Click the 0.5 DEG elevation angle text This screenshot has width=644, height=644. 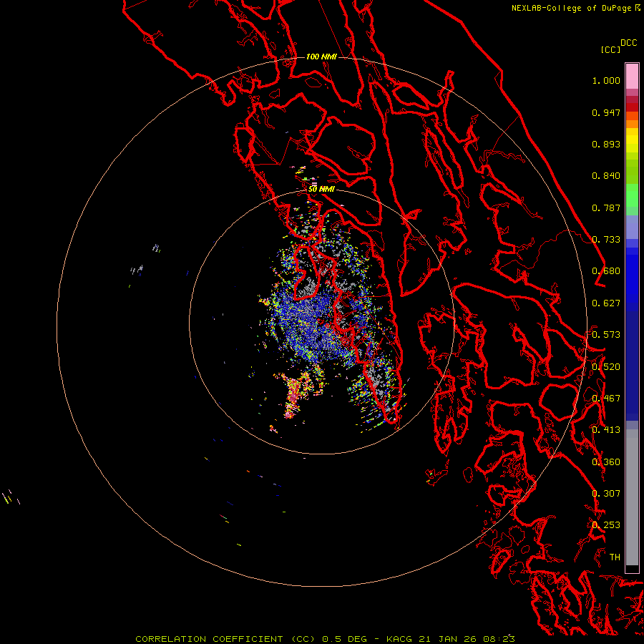[x=343, y=639]
